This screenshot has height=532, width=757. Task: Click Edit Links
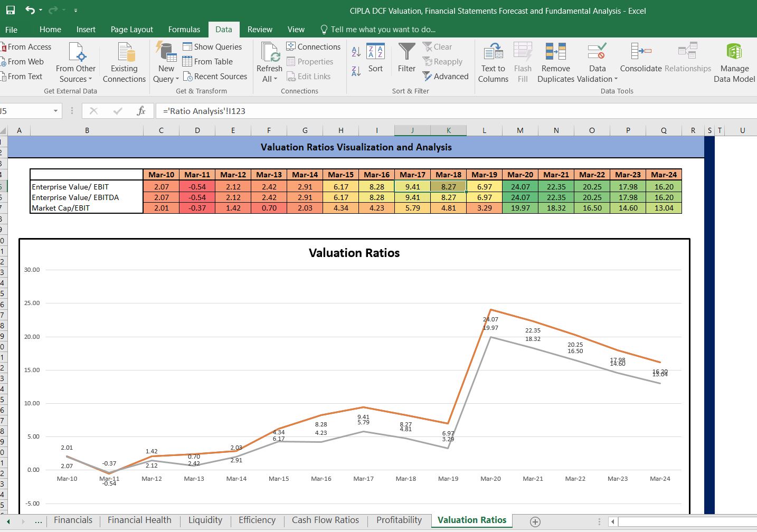tap(309, 77)
